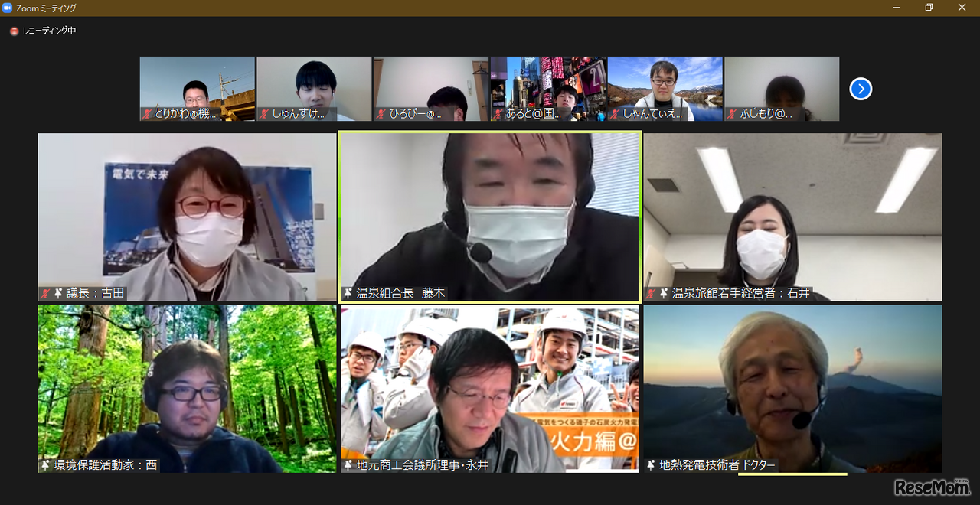Click 地元商工会議所理事・永井's video tile
The width and height of the screenshot is (980, 505).
click(490, 389)
